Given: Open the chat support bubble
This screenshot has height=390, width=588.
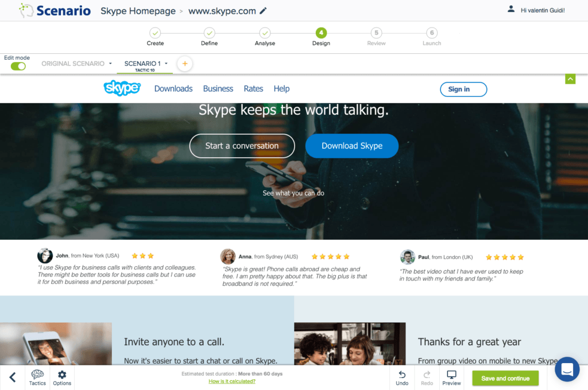Looking at the screenshot, I should tap(567, 369).
